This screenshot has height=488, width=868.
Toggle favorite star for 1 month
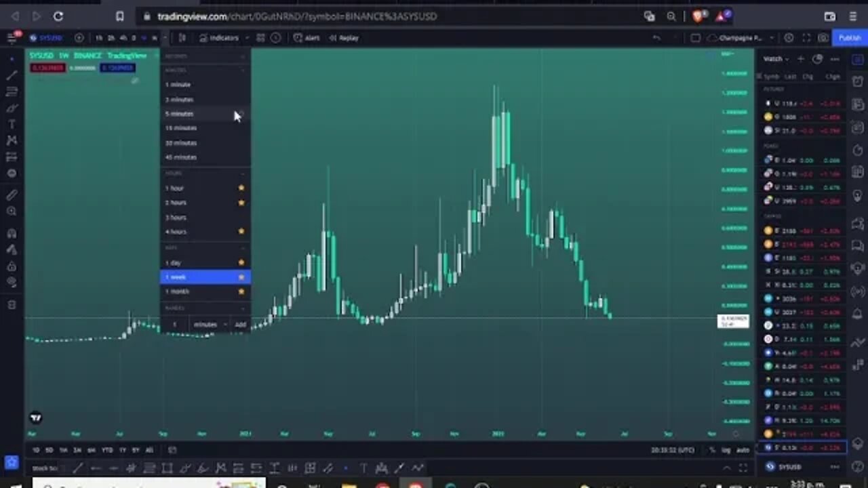pos(241,291)
